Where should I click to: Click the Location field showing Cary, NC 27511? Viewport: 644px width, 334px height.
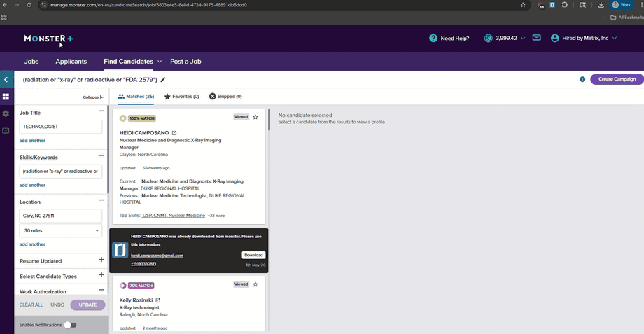61,216
